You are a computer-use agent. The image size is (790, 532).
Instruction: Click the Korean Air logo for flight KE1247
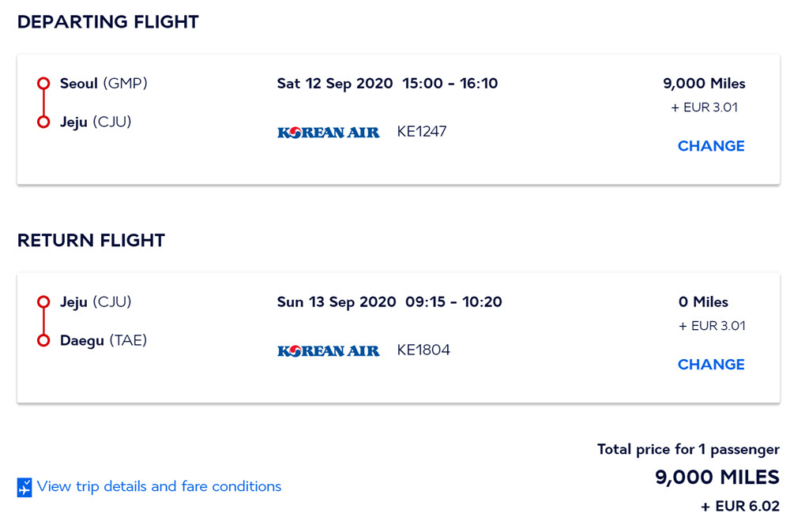tap(329, 133)
